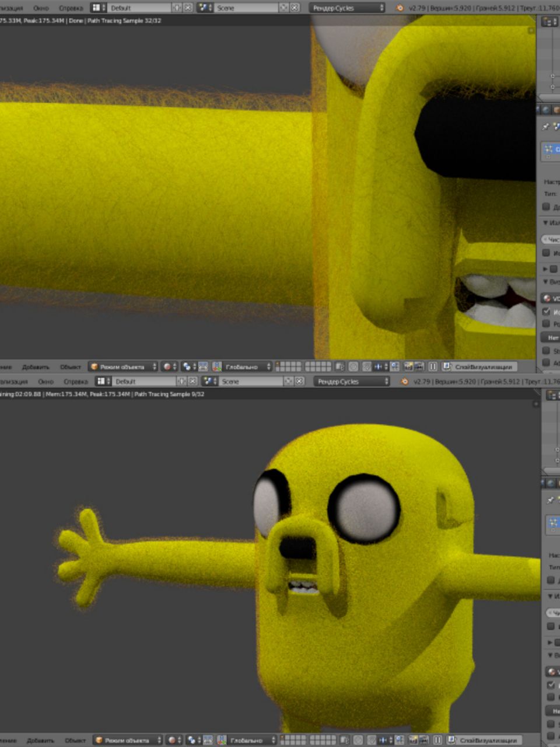This screenshot has width=560, height=747.
Task: Open СлойВизуализации render layer selector in upper header
Action: [x=484, y=366]
